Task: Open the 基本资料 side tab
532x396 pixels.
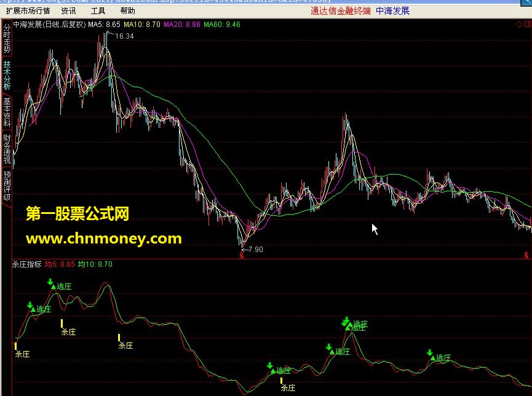Action: 7,113
